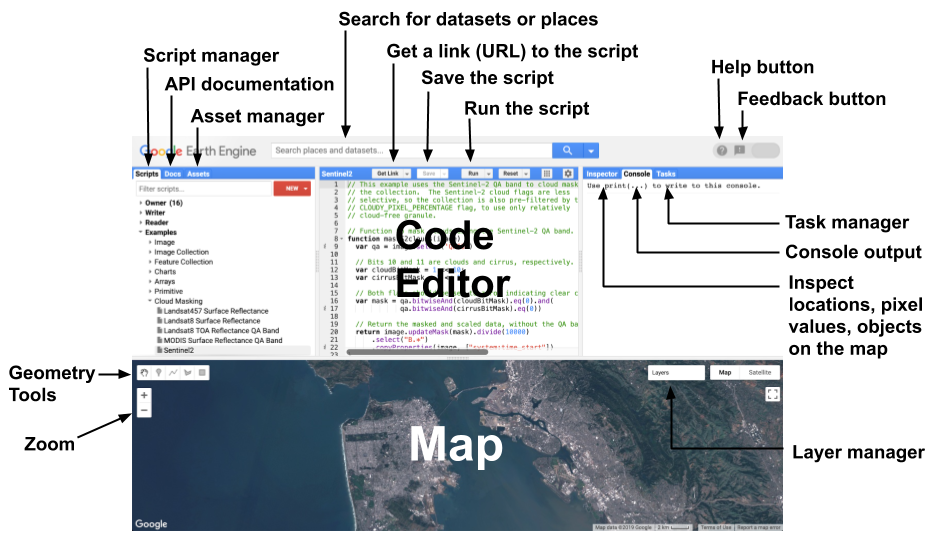This screenshot has width=935, height=540.
Task: Switch to the Docs tab
Action: pos(173,174)
